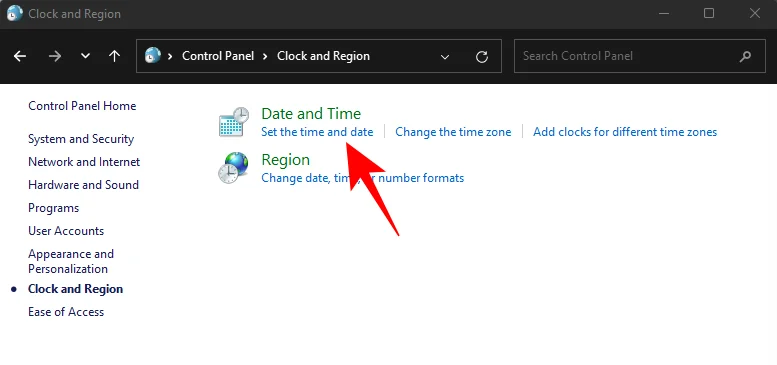Click the Search Control Panel field
Viewport: 777px width, 365px height.
640,56
